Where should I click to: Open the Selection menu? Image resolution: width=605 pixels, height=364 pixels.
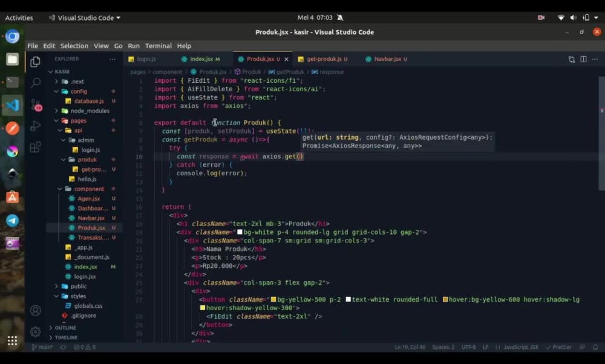pos(74,46)
